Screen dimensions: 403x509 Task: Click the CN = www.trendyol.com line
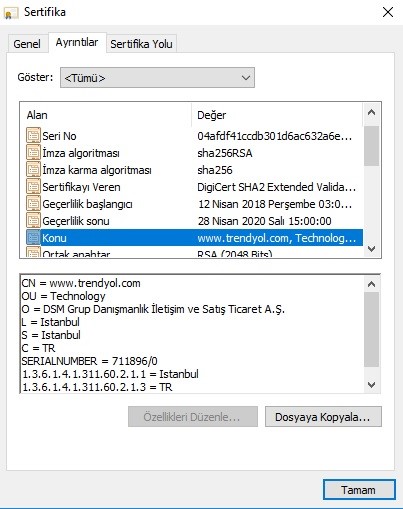click(81, 283)
